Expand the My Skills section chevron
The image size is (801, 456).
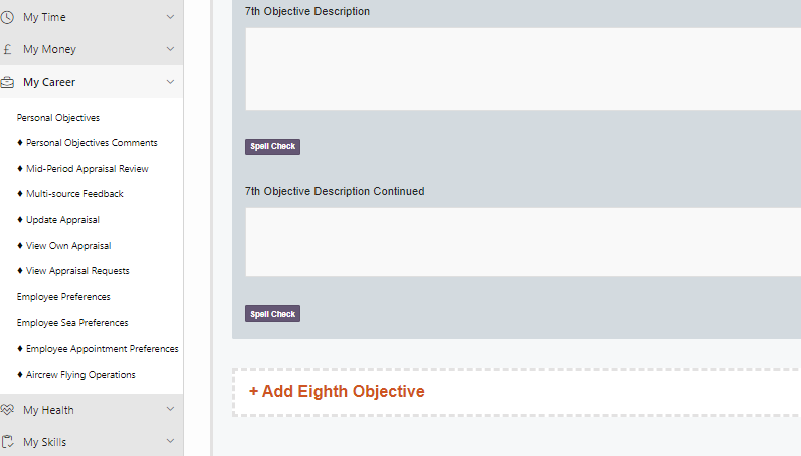click(x=170, y=442)
